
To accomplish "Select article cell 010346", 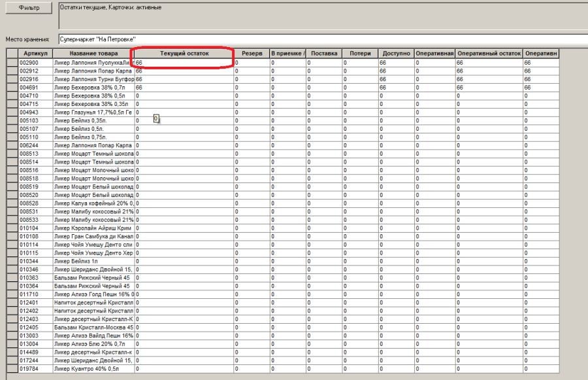I will (36, 269).
